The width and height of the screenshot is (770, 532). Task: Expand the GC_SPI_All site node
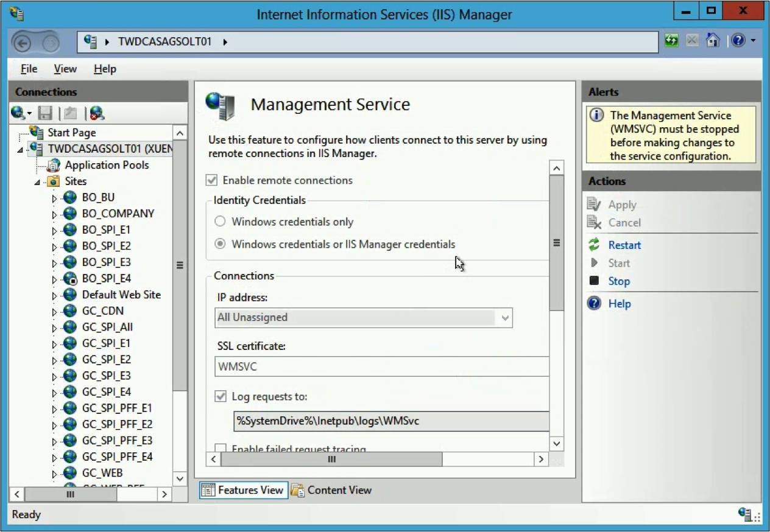[x=54, y=327]
